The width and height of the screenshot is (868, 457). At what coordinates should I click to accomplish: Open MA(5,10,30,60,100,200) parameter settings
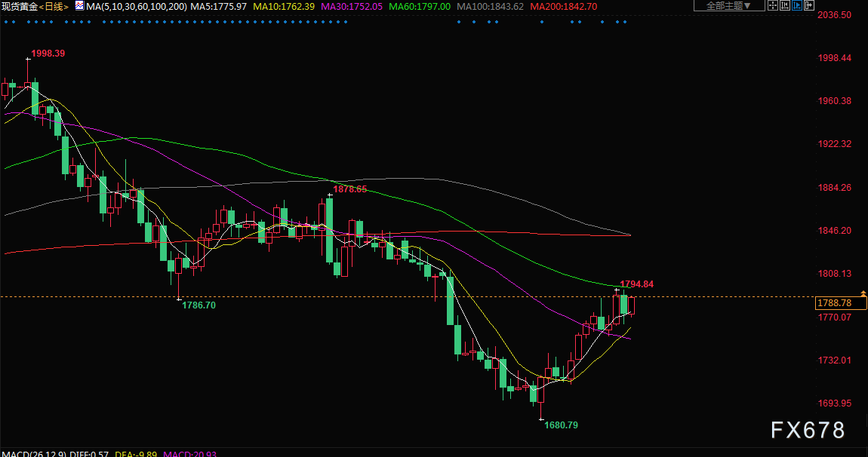coord(135,6)
